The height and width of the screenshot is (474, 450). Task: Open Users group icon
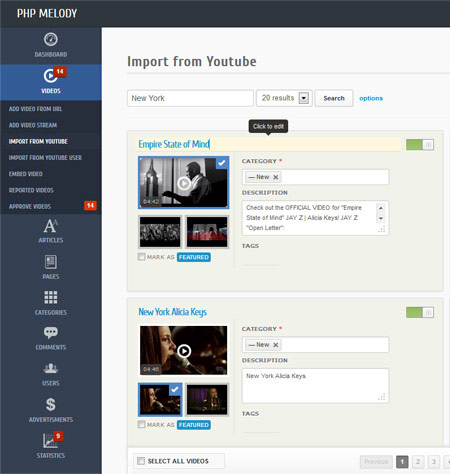pyautogui.click(x=51, y=368)
